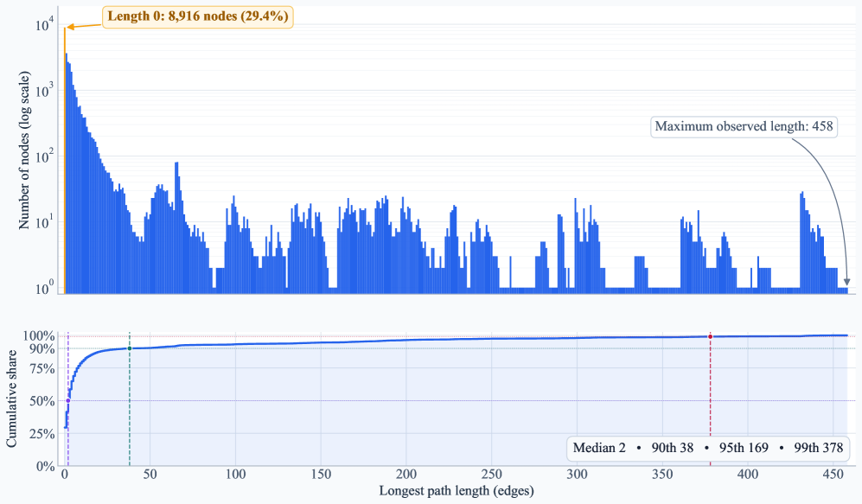Click the x-axis tick labeled 100
The height and width of the screenshot is (504, 862).
click(x=235, y=475)
